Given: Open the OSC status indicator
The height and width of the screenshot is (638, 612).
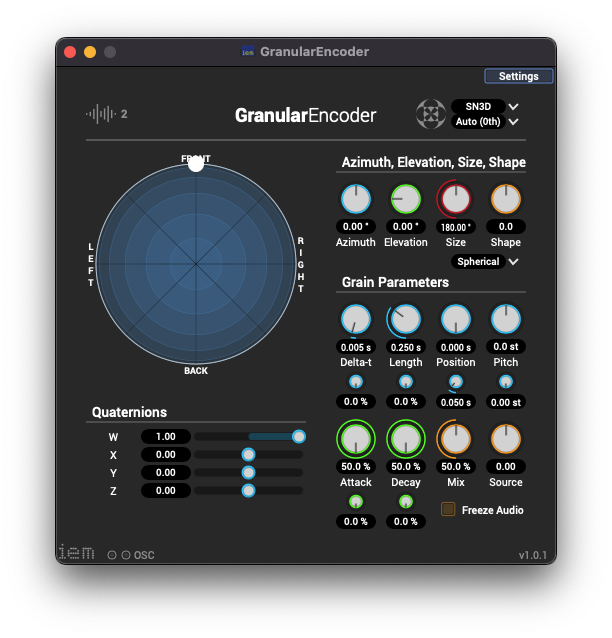Looking at the screenshot, I should click(131, 555).
